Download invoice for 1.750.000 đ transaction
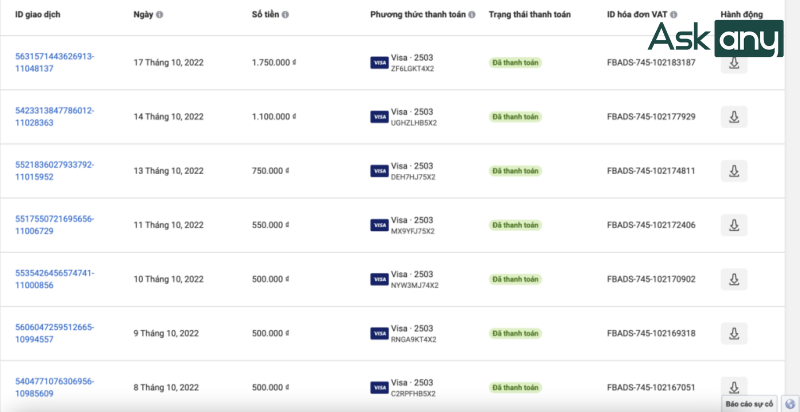This screenshot has height=412, width=800. point(733,63)
